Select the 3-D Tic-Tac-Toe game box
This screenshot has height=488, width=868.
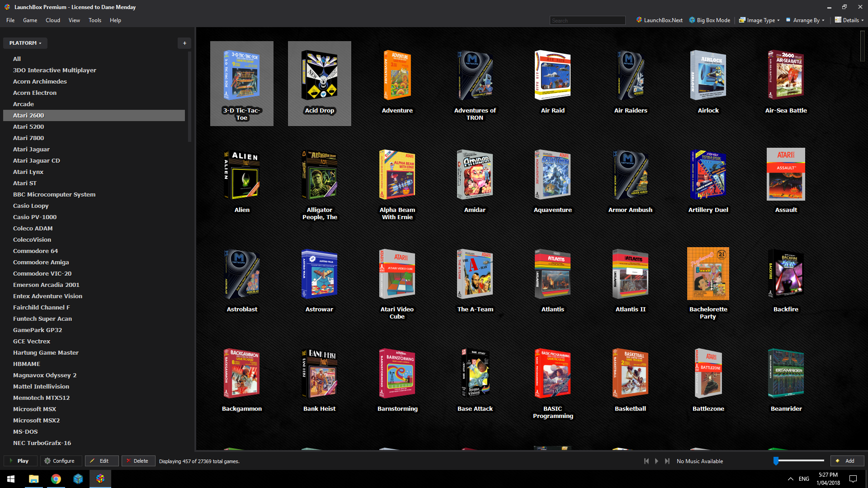pyautogui.click(x=242, y=84)
